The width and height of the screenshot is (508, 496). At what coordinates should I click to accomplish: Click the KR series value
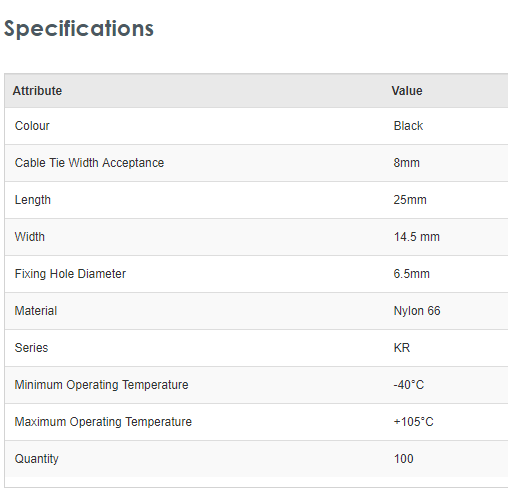click(402, 348)
